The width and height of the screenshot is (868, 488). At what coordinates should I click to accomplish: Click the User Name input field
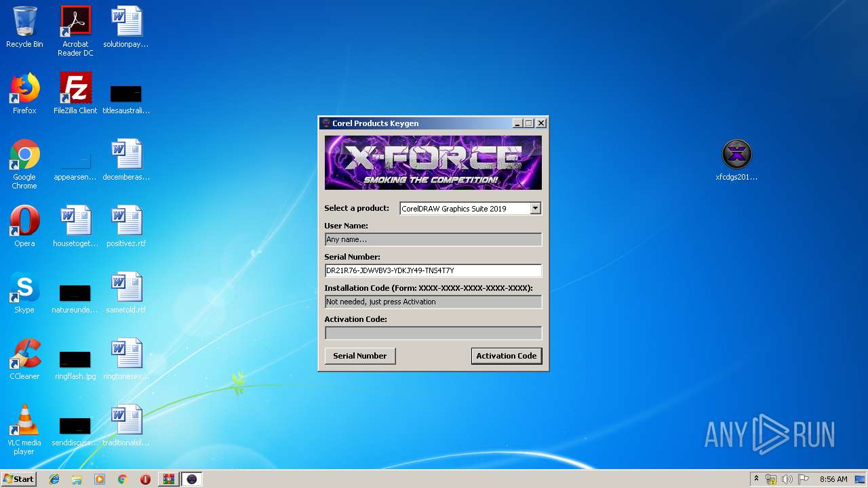433,239
